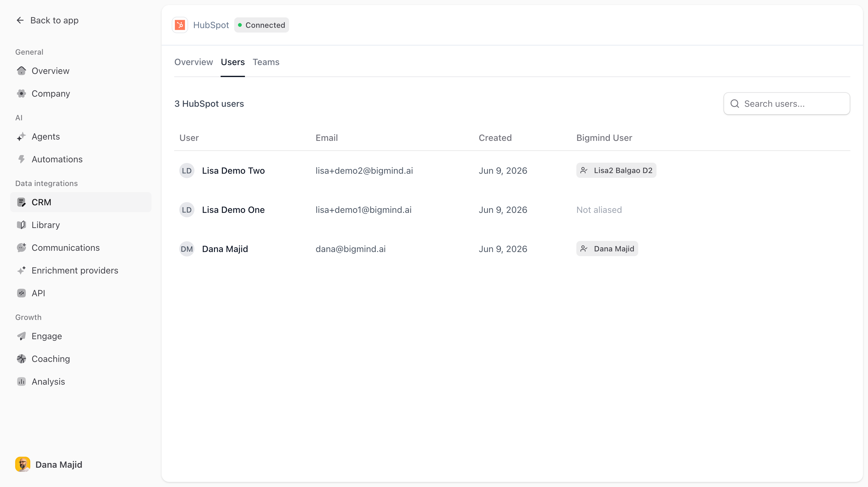Open Enrichment providers
The width and height of the screenshot is (868, 487).
[x=81, y=270]
